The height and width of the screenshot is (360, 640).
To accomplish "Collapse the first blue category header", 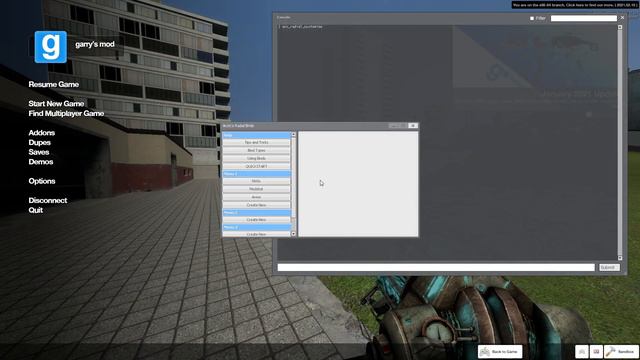I will coord(256,135).
